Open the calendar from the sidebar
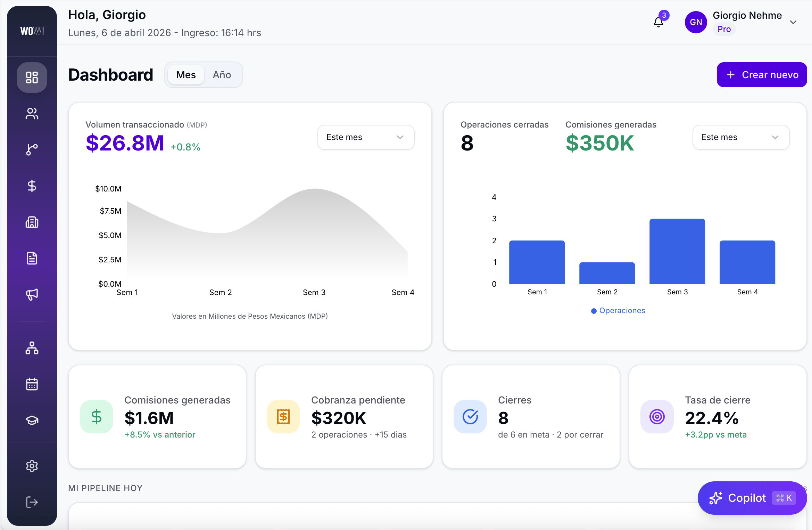 [32, 384]
